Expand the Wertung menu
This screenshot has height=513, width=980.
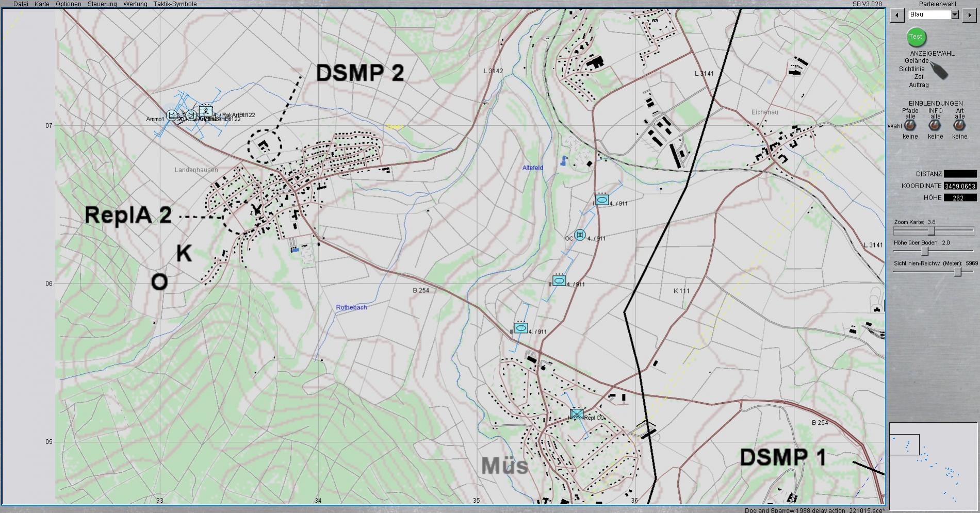coord(135,4)
